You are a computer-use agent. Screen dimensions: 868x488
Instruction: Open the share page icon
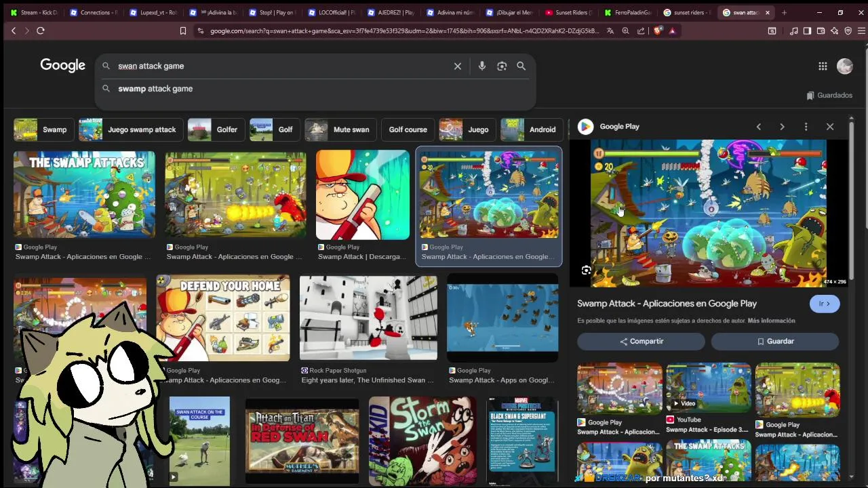[641, 30]
